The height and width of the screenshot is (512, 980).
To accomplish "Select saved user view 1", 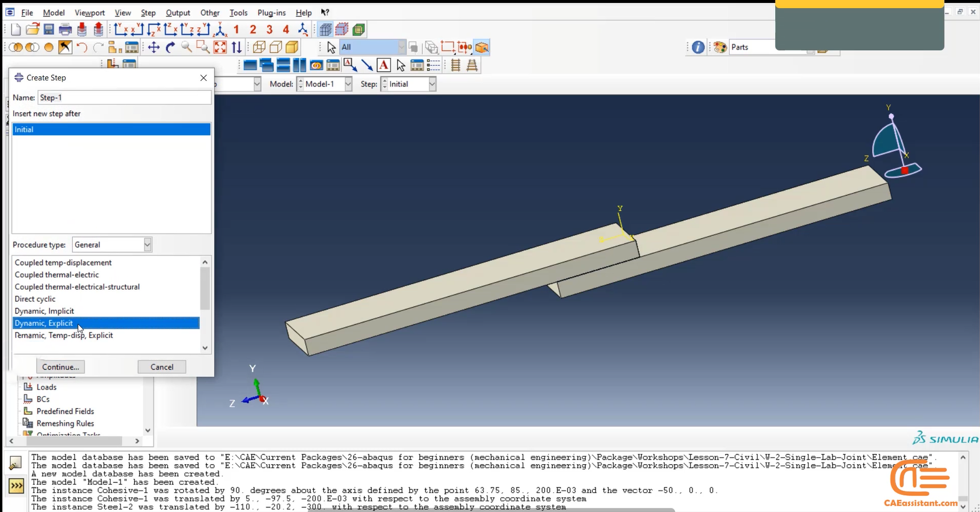I will tap(237, 30).
